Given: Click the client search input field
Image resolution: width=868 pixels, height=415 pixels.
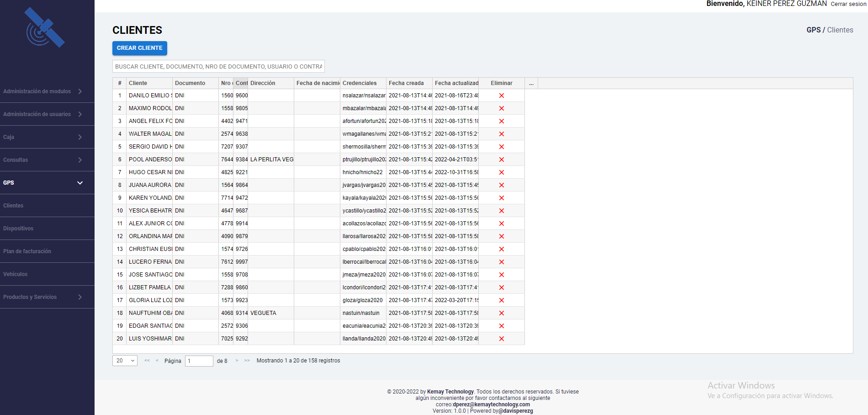Looking at the screenshot, I should [x=218, y=66].
